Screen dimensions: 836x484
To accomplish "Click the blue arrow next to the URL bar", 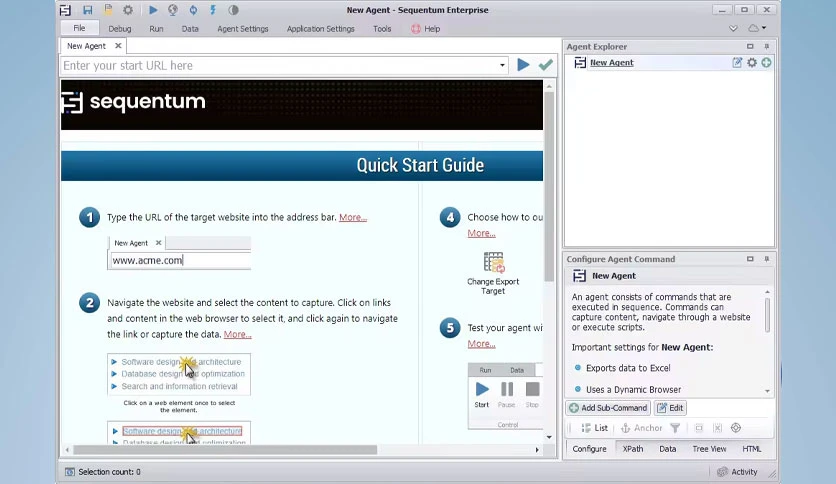I will [x=524, y=65].
